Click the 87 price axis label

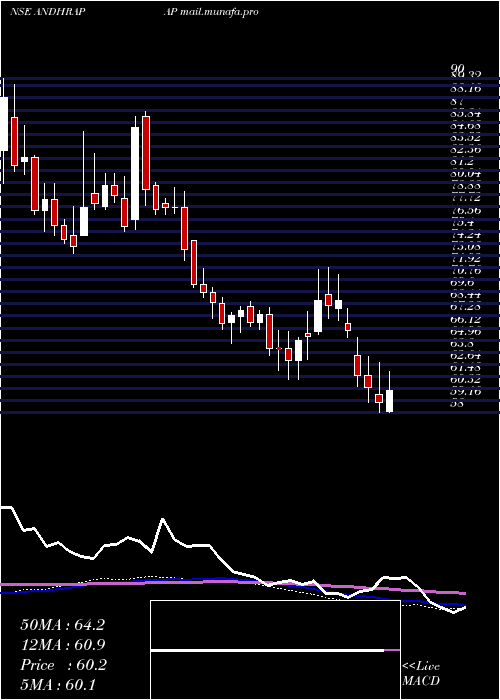coord(457,102)
